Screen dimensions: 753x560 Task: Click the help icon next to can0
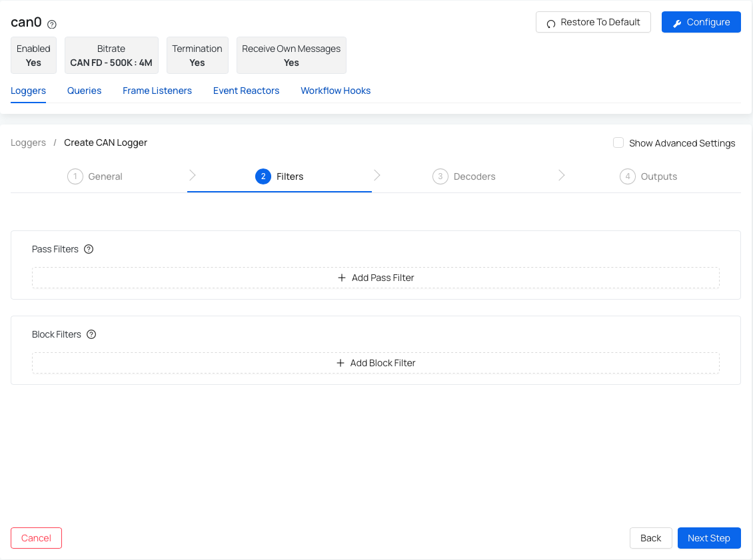[52, 24]
